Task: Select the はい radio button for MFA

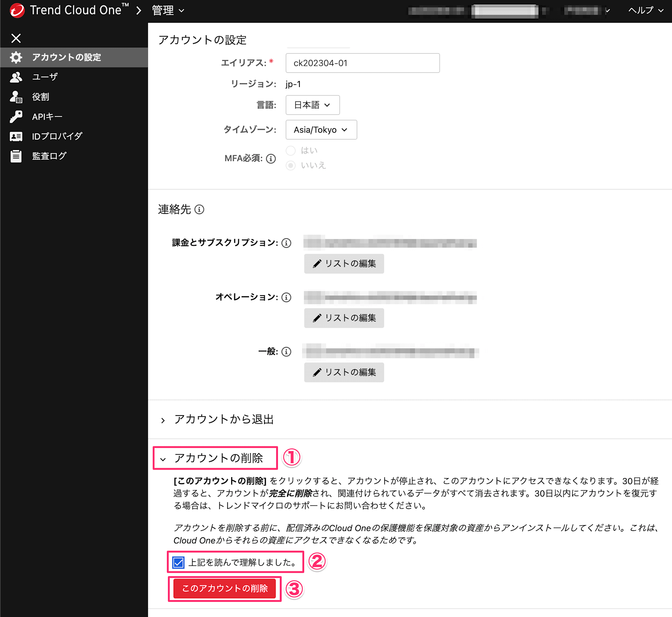Action: [291, 151]
